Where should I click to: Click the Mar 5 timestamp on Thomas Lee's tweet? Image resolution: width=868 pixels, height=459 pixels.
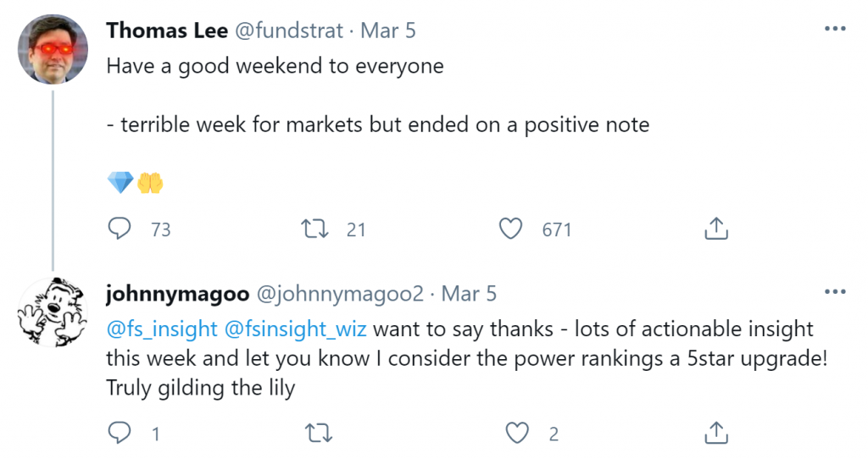click(387, 30)
